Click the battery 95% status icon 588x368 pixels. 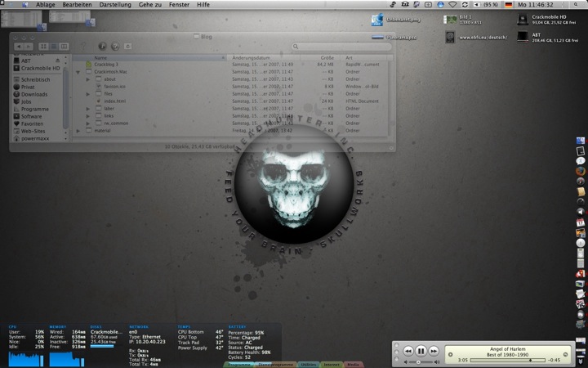pyautogui.click(x=486, y=5)
